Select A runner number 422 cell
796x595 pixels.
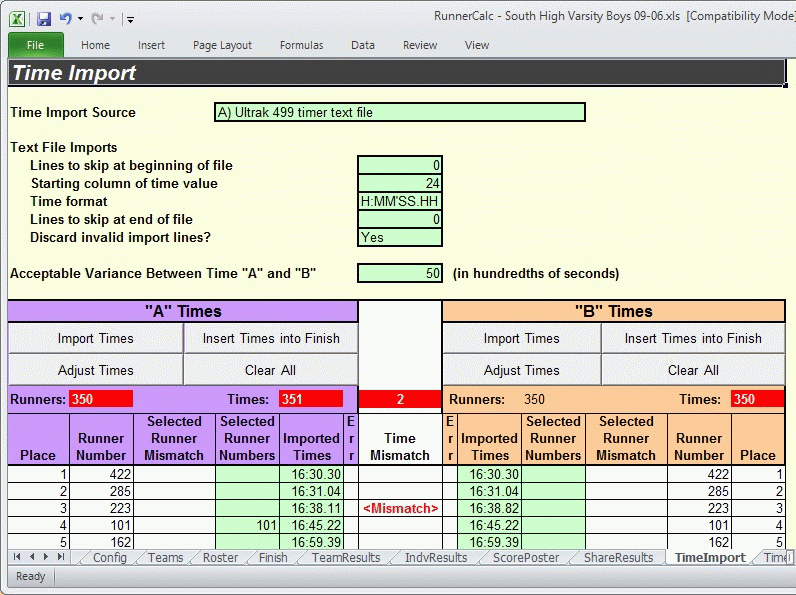click(101, 474)
